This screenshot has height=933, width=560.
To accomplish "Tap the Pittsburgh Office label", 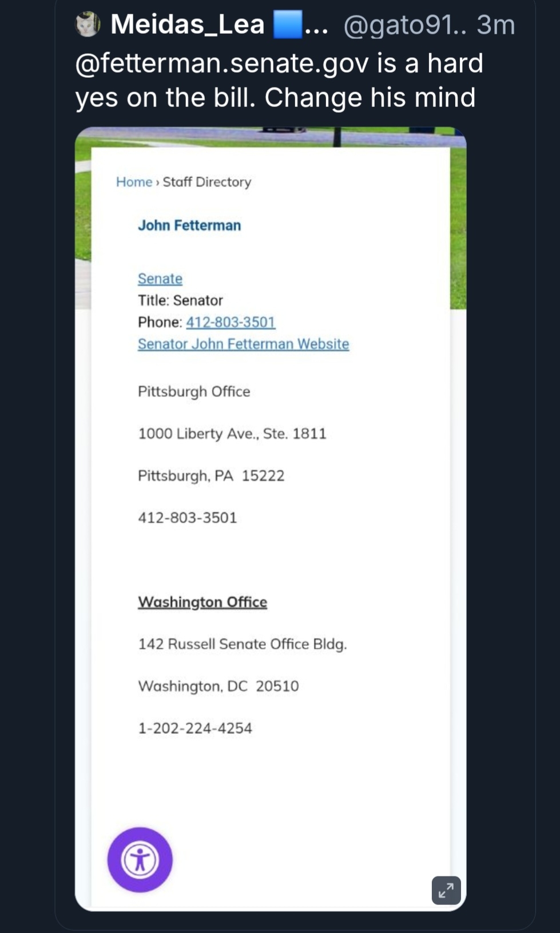I will point(194,391).
